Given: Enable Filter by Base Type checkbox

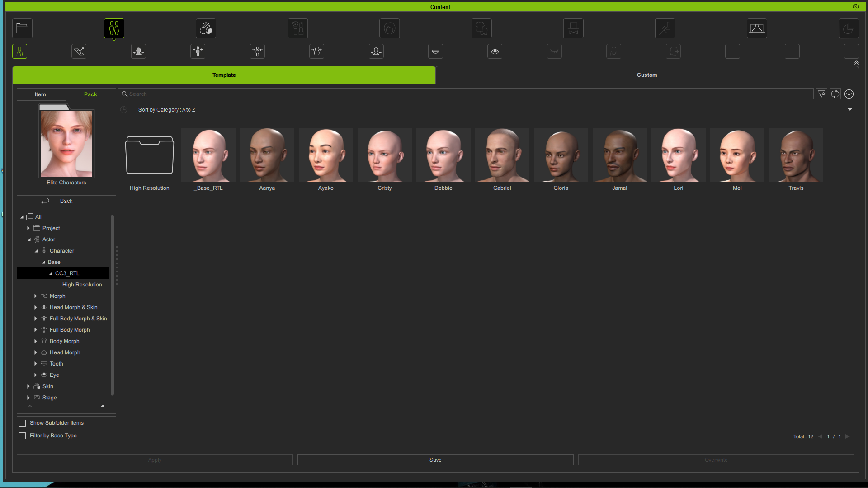Looking at the screenshot, I should [x=23, y=436].
